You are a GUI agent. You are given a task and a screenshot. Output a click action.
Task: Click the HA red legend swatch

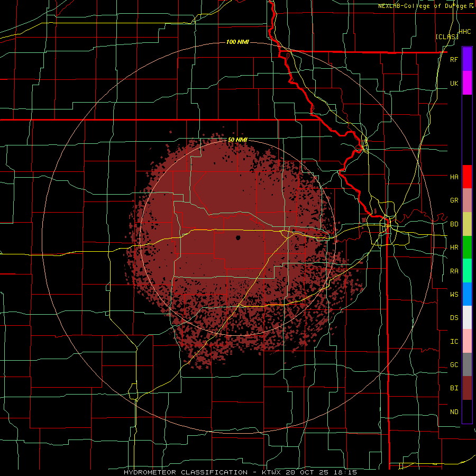click(x=467, y=177)
